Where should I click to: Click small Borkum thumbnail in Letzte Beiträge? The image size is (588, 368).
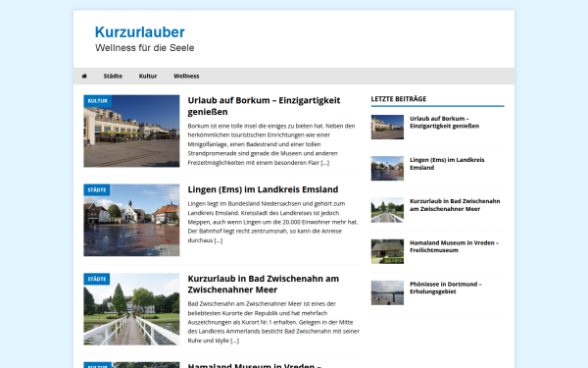coord(387,127)
